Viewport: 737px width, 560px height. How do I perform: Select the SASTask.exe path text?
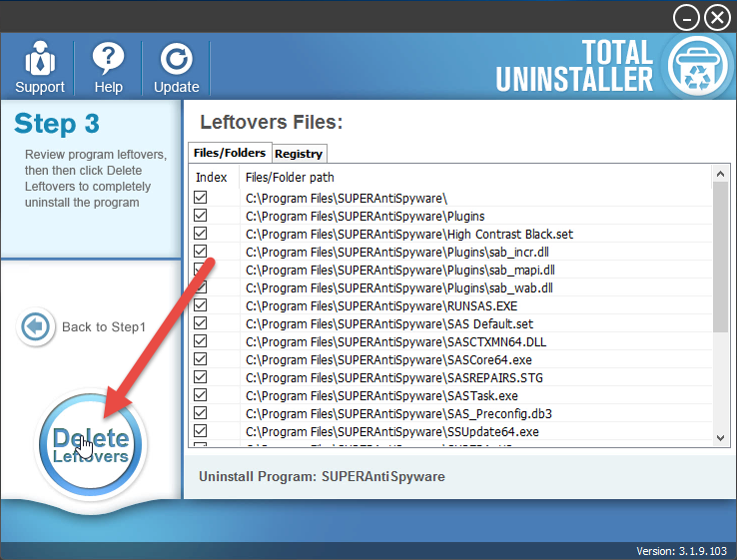click(x=381, y=396)
